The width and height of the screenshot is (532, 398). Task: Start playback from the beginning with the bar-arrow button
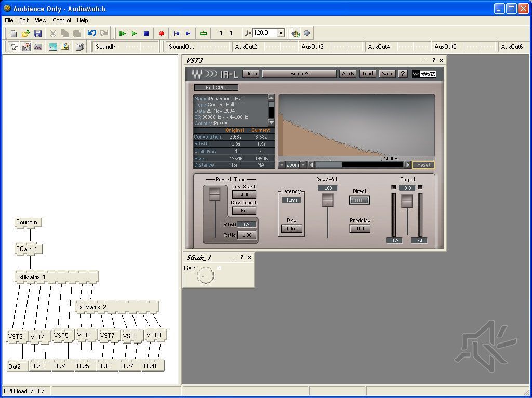(123, 33)
